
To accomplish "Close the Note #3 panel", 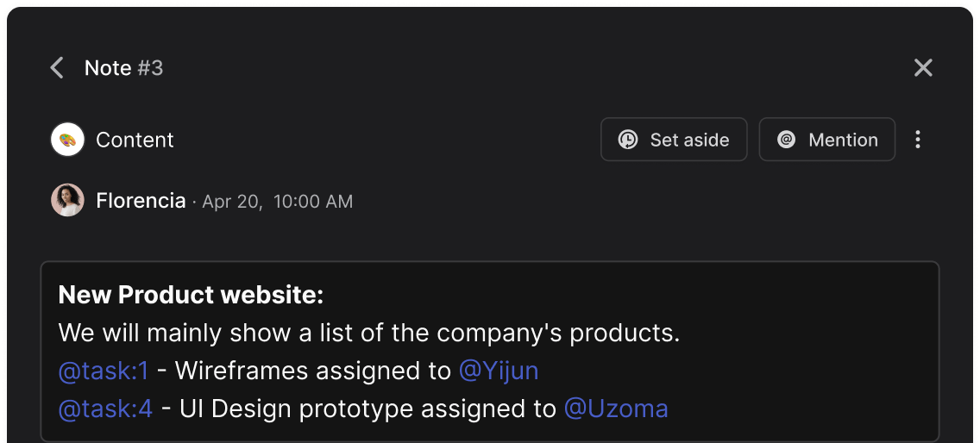I will point(923,68).
